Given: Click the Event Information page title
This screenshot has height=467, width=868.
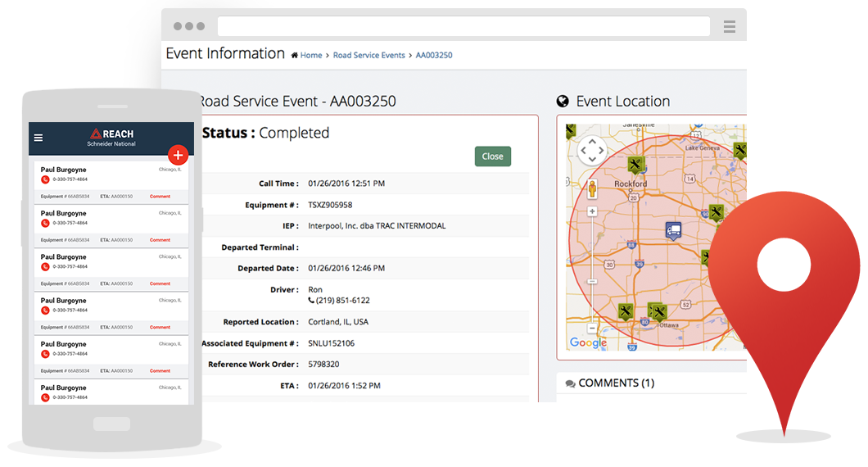Looking at the screenshot, I should point(225,54).
